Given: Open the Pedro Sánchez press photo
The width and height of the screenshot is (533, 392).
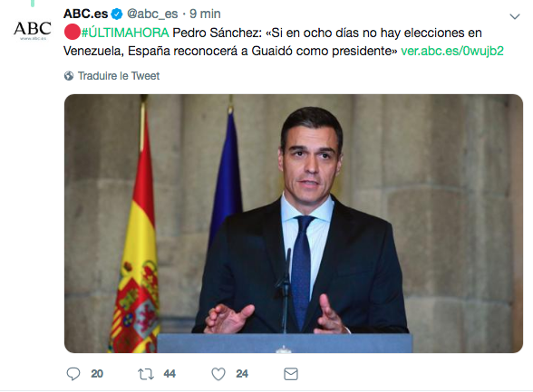Looking at the screenshot, I should point(294,224).
